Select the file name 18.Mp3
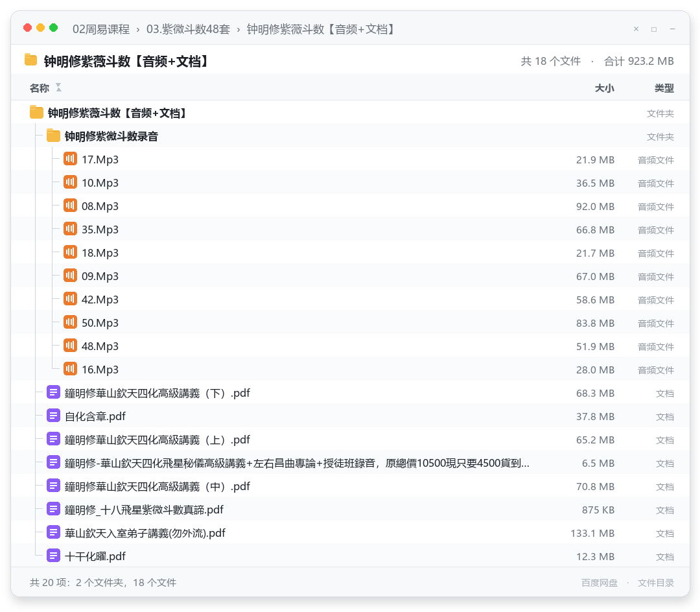700x612 pixels. [100, 253]
